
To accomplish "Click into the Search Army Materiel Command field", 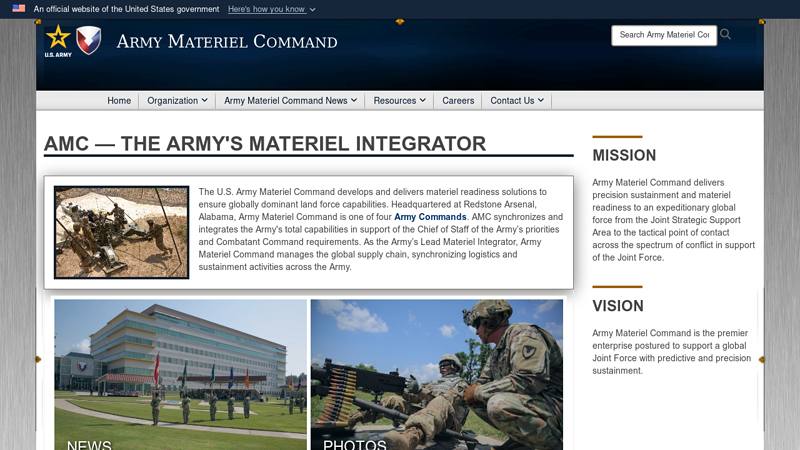I will coord(664,35).
